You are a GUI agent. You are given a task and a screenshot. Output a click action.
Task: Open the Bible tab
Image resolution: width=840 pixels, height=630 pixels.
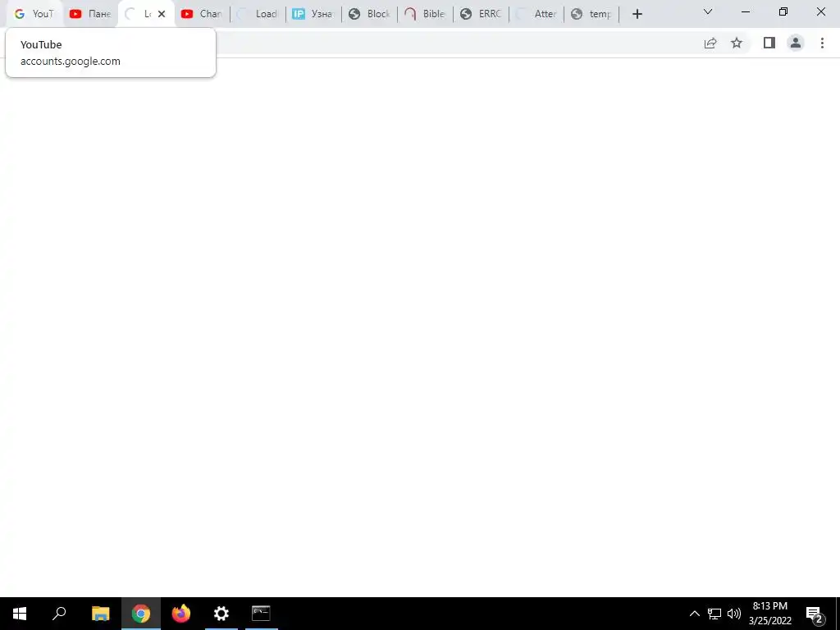(424, 14)
